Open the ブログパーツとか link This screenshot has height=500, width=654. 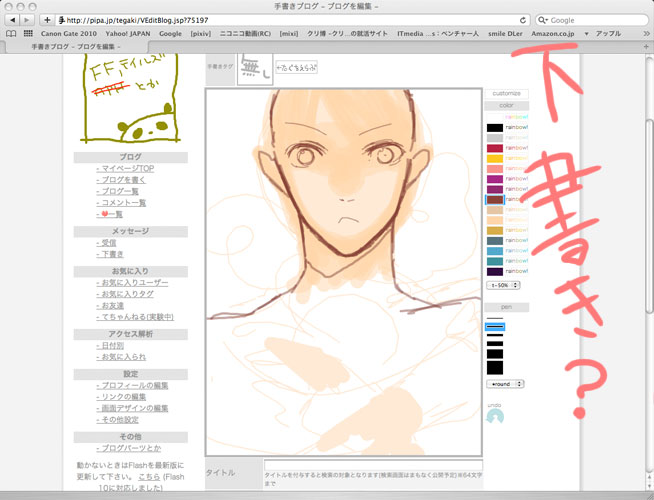(x=128, y=448)
